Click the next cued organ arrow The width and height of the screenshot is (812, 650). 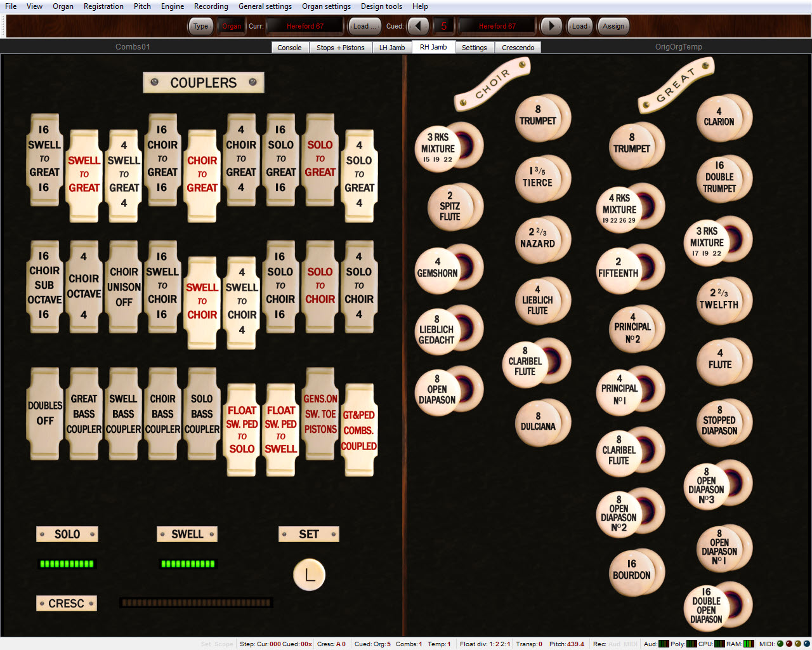click(551, 26)
